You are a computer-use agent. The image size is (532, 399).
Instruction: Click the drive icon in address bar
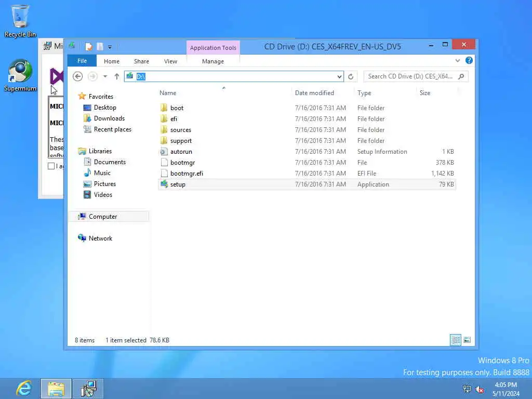click(129, 76)
